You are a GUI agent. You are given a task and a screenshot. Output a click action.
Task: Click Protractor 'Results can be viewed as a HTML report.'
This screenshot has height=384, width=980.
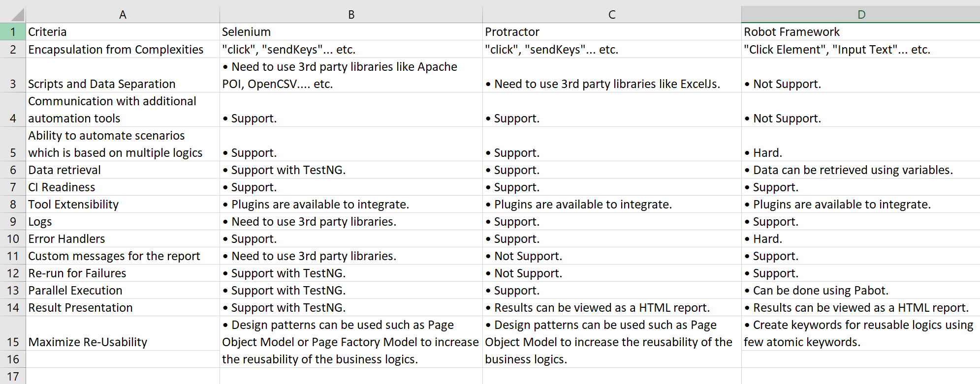612,307
